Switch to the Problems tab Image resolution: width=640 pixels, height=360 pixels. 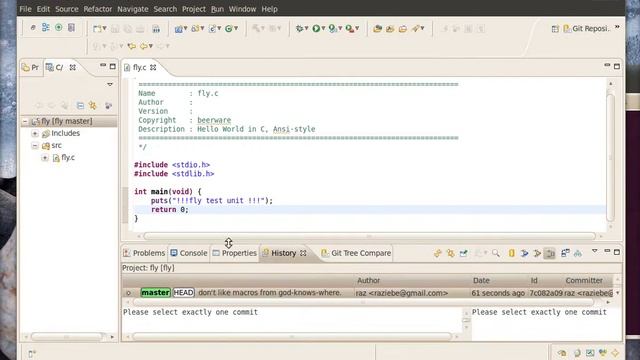click(x=144, y=253)
